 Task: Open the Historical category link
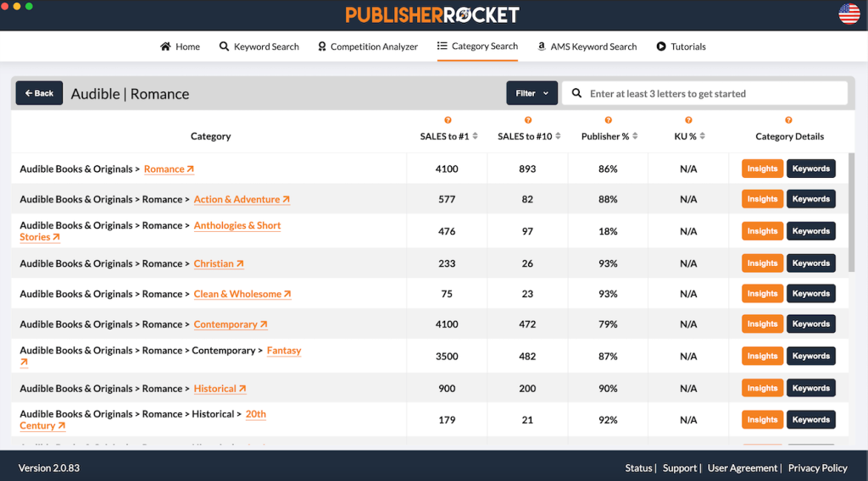click(220, 389)
